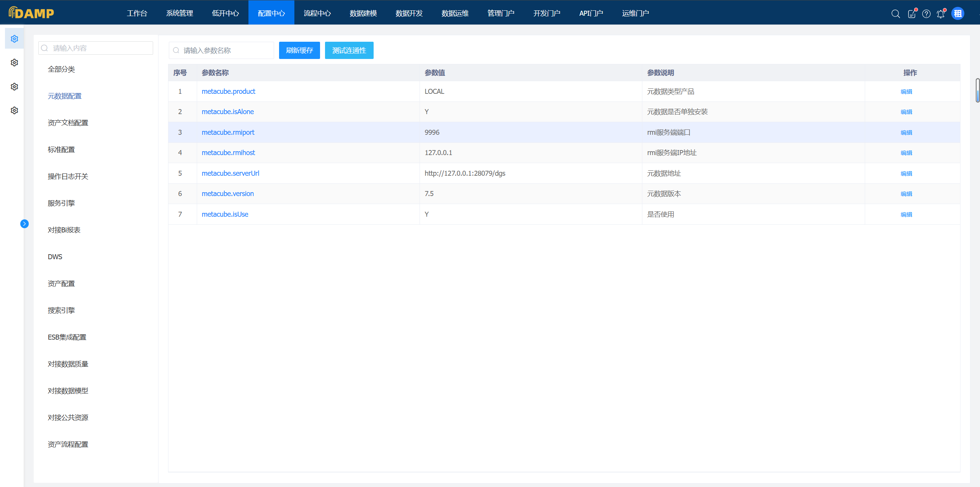
Task: Select 全部分类 in category list
Action: (x=61, y=69)
